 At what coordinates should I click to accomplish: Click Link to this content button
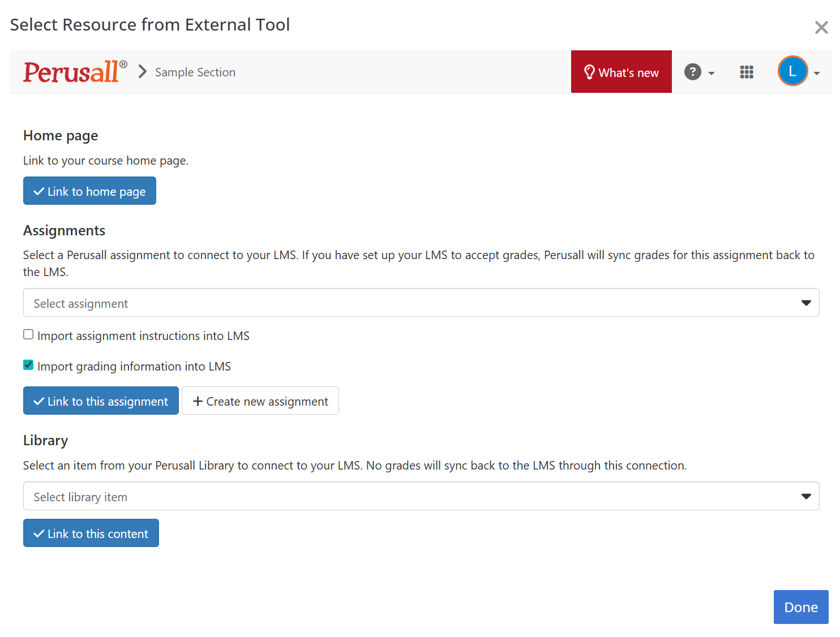coord(91,533)
